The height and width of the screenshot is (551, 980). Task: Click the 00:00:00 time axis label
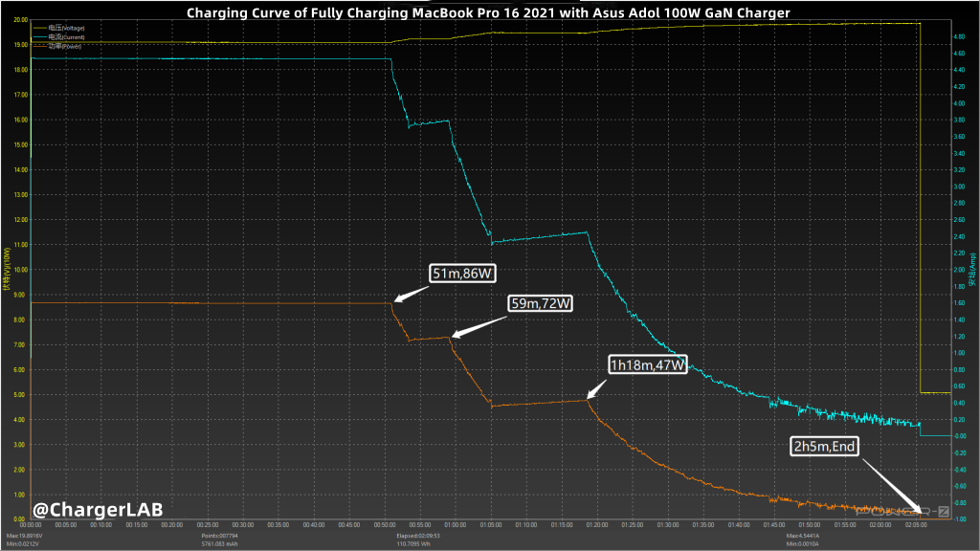point(30,525)
